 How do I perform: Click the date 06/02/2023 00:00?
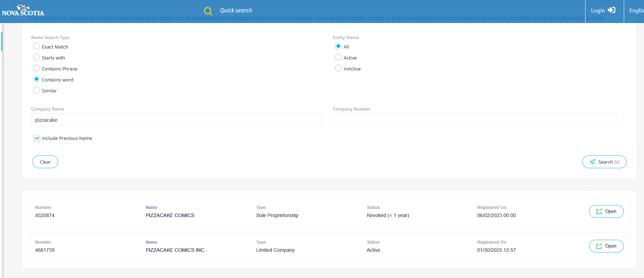click(x=496, y=215)
